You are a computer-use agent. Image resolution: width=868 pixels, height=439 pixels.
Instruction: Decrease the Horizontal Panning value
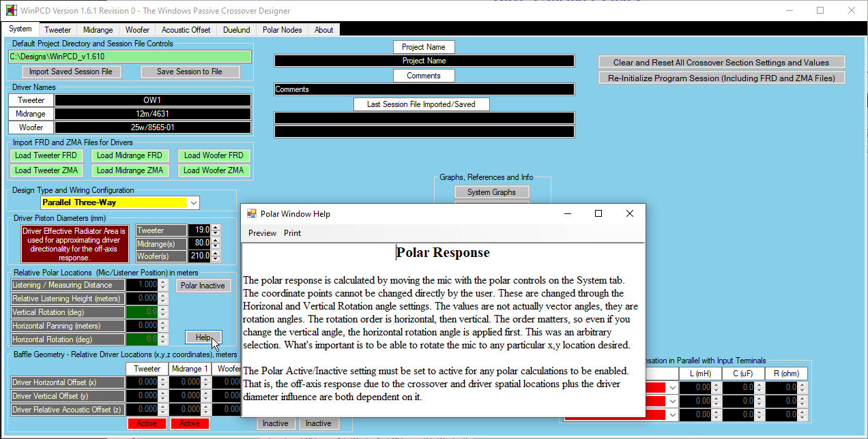click(162, 329)
